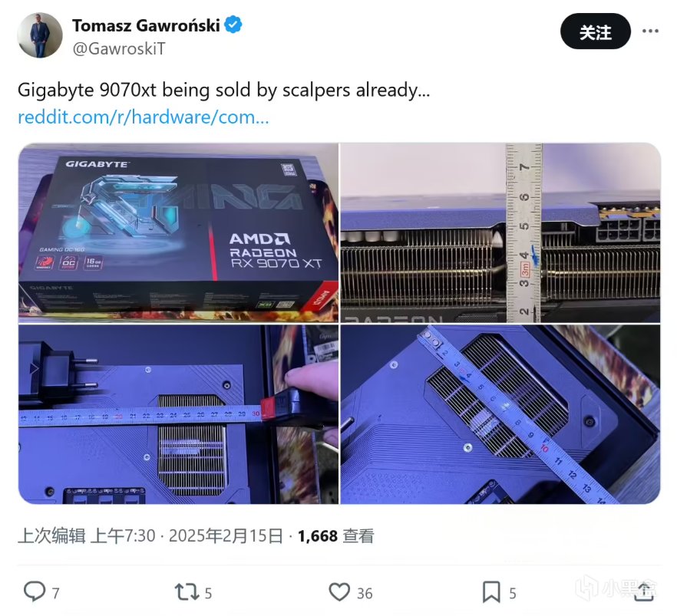The image size is (677, 616).
Task: Click the retweet count number 5
Action: (208, 593)
